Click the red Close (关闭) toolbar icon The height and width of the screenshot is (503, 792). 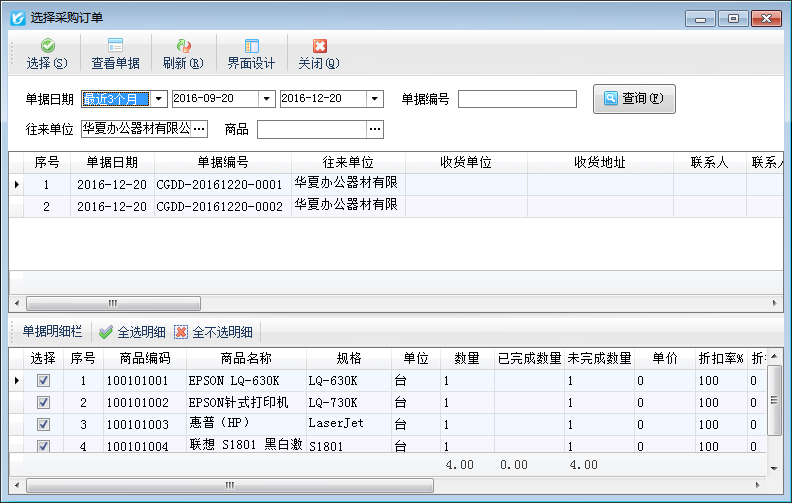click(x=319, y=46)
